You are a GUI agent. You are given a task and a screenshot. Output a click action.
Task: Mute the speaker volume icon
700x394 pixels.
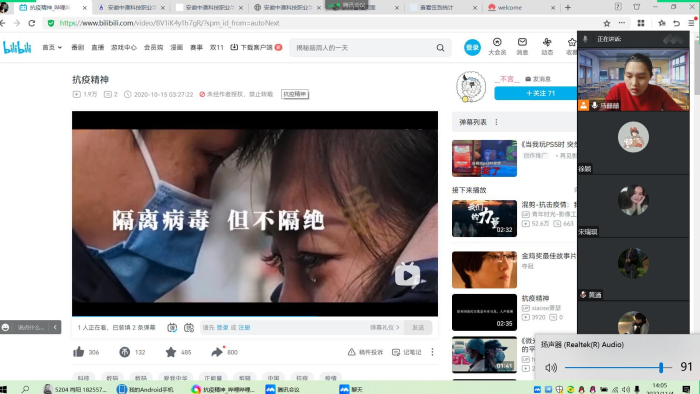click(551, 367)
